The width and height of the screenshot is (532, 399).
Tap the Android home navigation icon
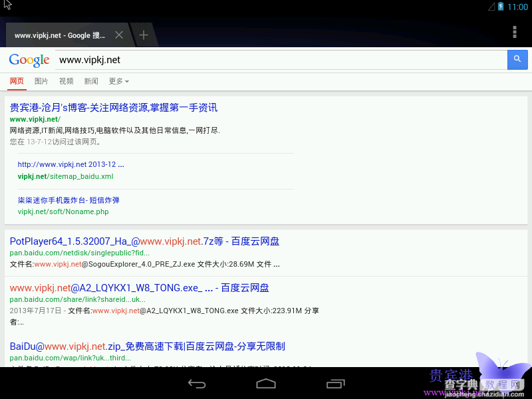266,384
